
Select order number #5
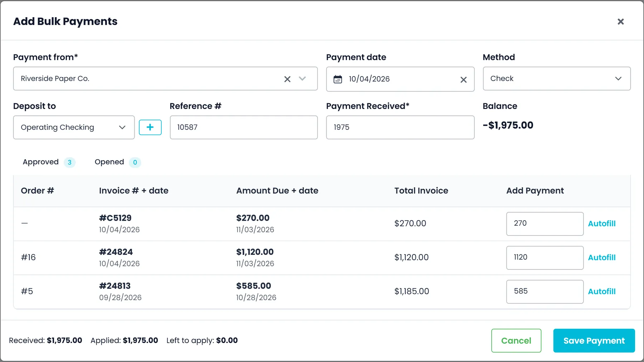pyautogui.click(x=27, y=291)
